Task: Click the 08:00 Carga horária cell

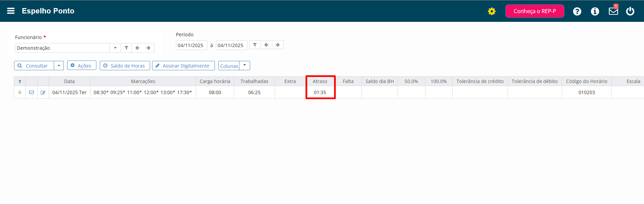Action: 215,92
